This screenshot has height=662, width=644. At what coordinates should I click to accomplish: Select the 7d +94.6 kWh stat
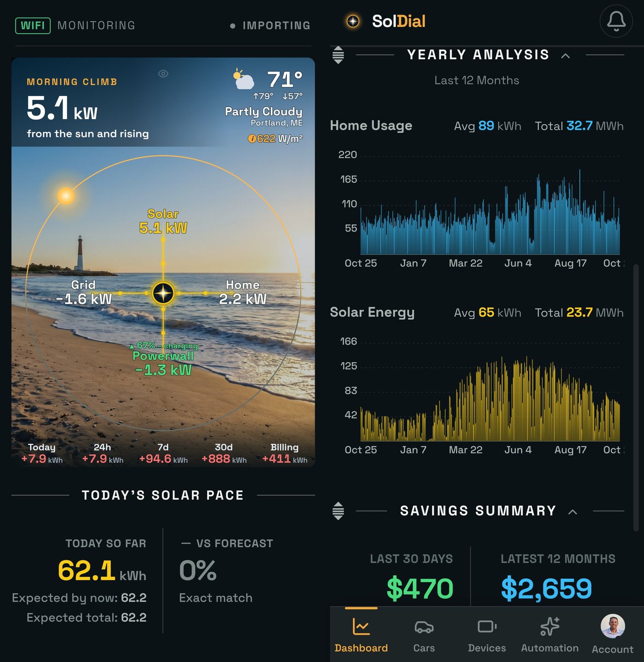tap(163, 453)
